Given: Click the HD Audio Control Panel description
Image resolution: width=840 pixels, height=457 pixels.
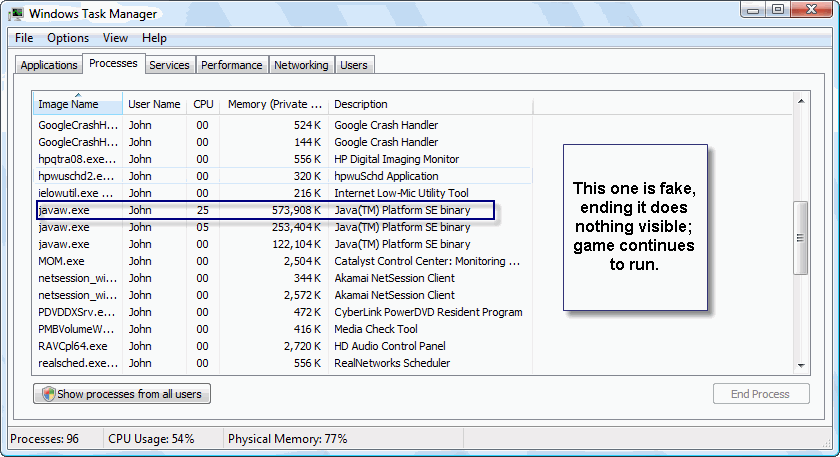Looking at the screenshot, I should pyautogui.click(x=390, y=346).
